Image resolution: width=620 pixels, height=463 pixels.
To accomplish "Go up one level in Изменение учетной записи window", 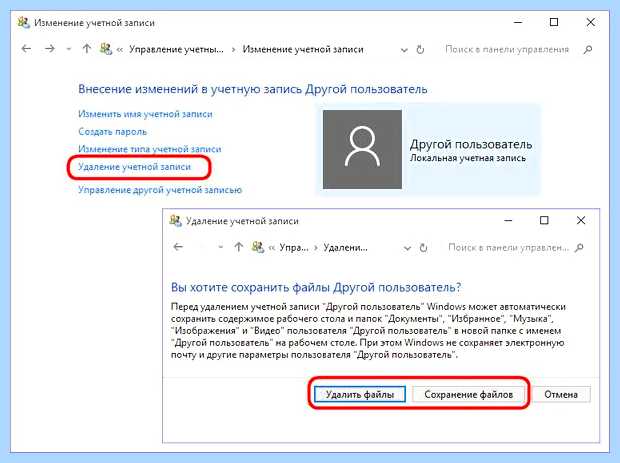I will [87, 49].
